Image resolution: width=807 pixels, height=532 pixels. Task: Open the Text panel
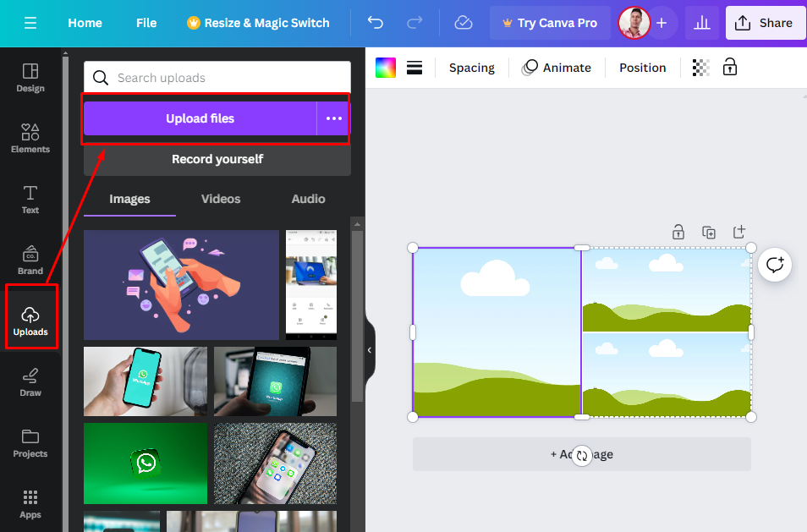tap(30, 200)
